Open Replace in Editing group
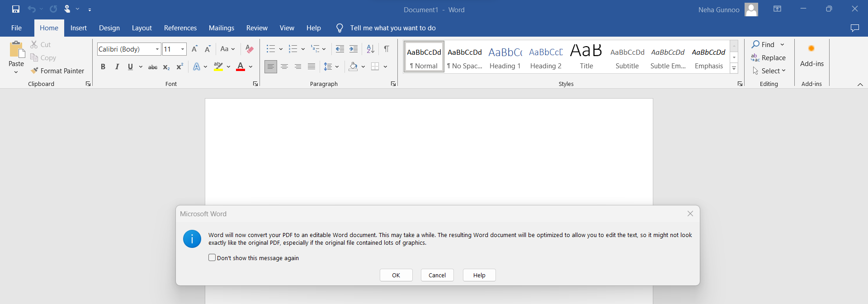 769,57
